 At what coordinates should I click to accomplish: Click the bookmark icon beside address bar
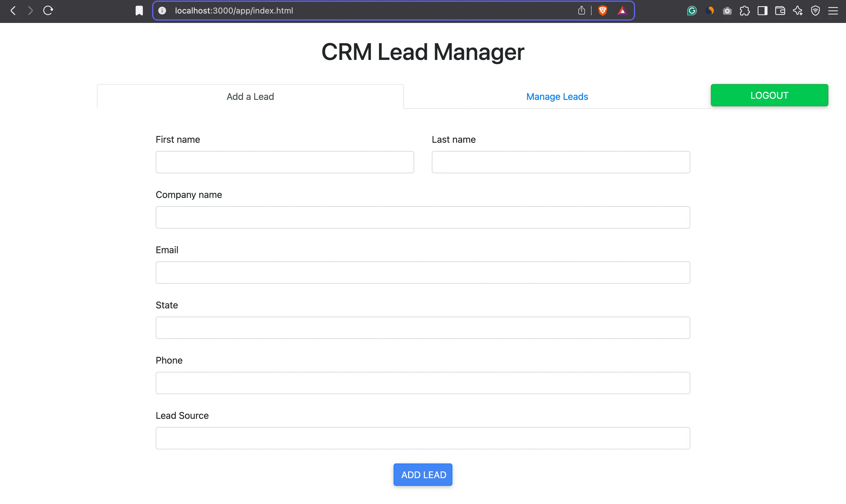pos(139,11)
